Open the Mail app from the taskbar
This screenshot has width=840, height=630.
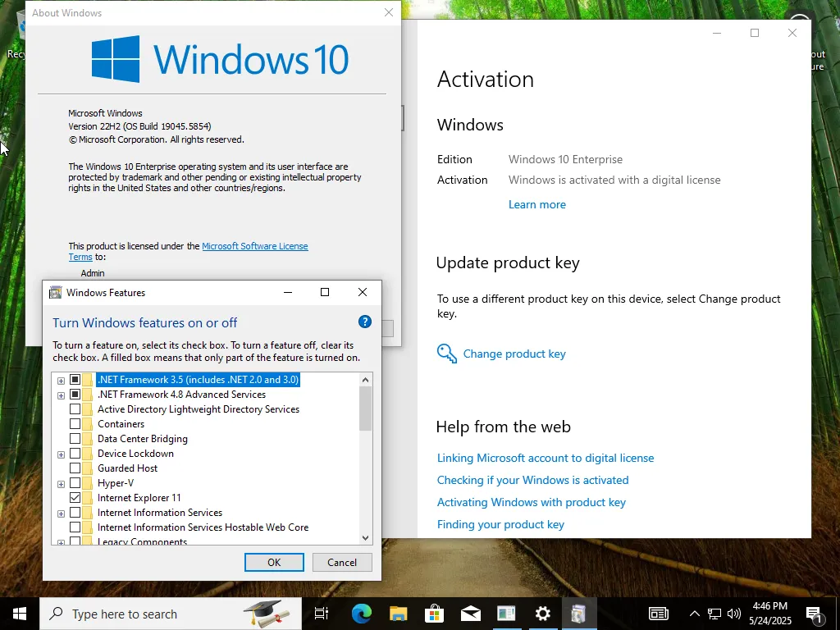click(x=470, y=614)
